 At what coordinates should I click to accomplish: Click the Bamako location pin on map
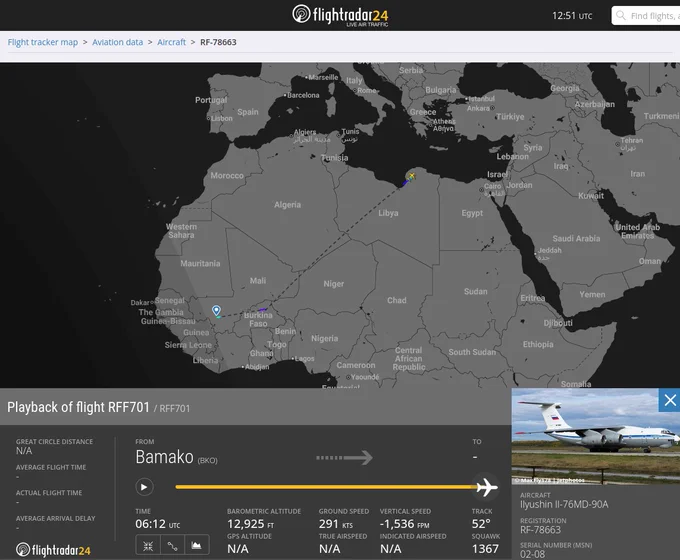pyautogui.click(x=216, y=310)
